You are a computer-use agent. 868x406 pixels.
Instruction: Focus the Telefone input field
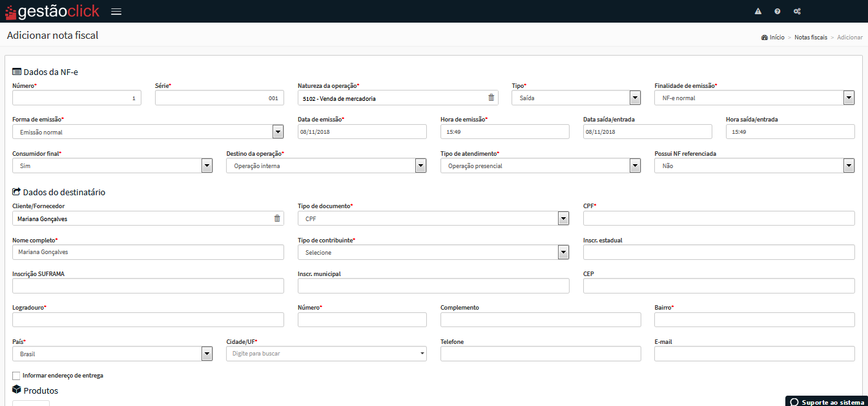pyautogui.click(x=541, y=354)
